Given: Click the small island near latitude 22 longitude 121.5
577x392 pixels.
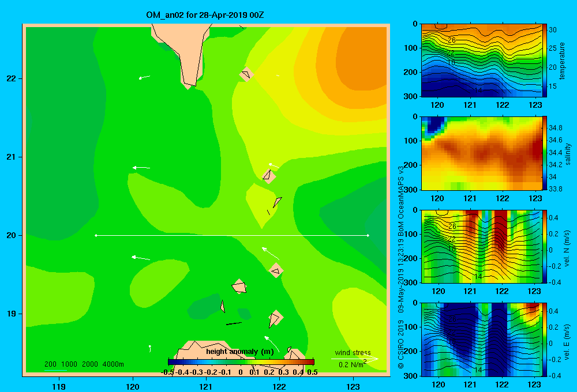Looking at the screenshot, I should pos(246,74).
